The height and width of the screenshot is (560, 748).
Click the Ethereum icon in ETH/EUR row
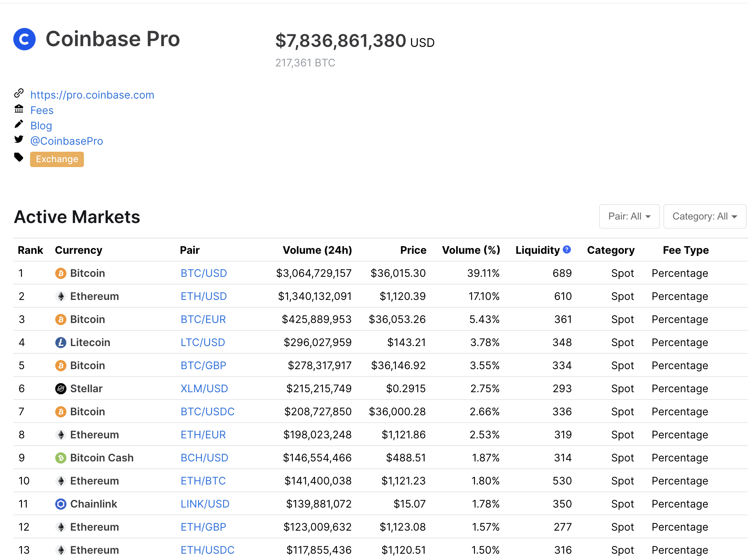(x=61, y=435)
